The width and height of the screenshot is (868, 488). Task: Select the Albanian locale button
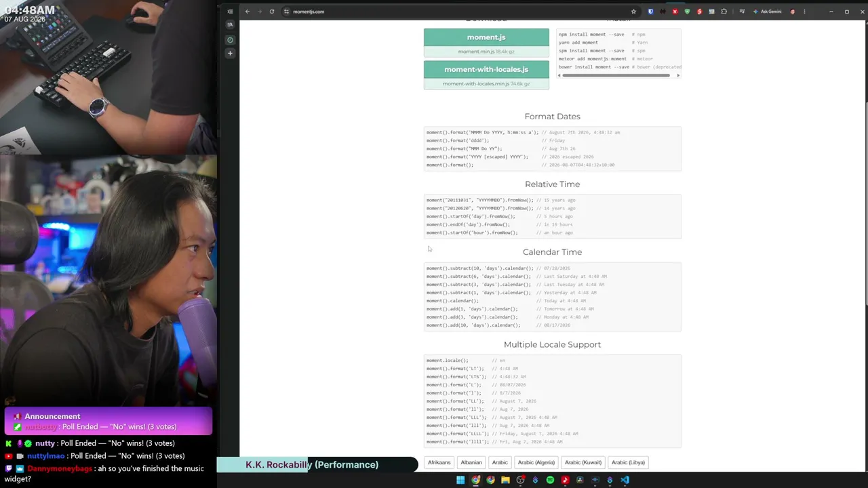[x=471, y=462]
